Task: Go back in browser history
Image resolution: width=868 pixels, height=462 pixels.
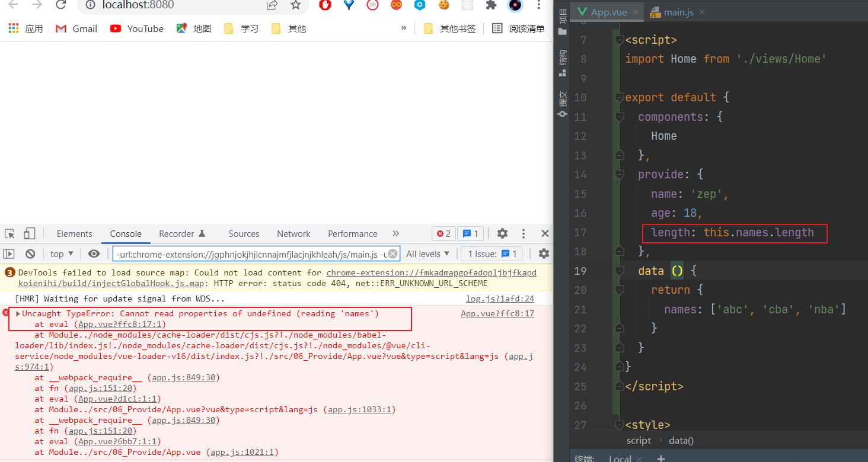Action: coord(13,5)
